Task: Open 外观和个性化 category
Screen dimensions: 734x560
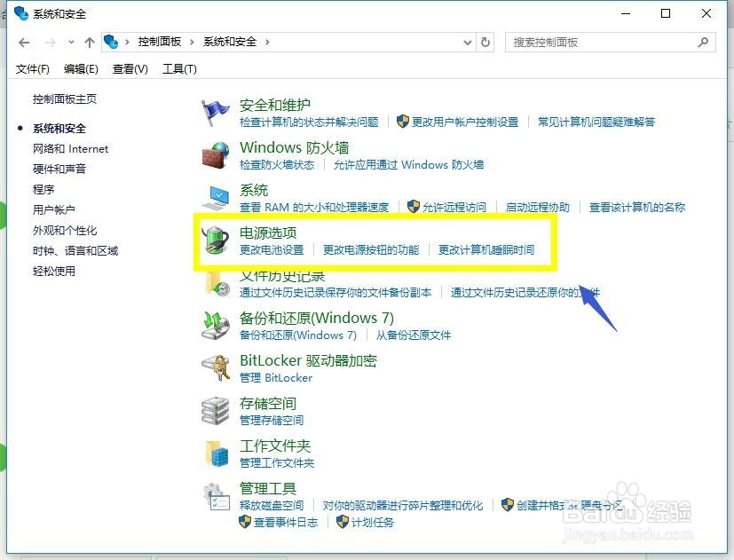Action: 65,231
